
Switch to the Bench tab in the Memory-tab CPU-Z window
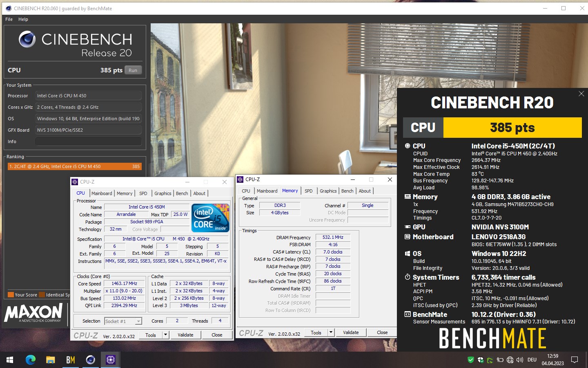pos(347,191)
